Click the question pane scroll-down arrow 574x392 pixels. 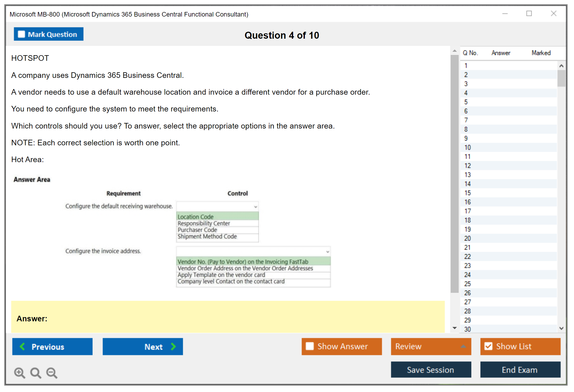tap(454, 328)
